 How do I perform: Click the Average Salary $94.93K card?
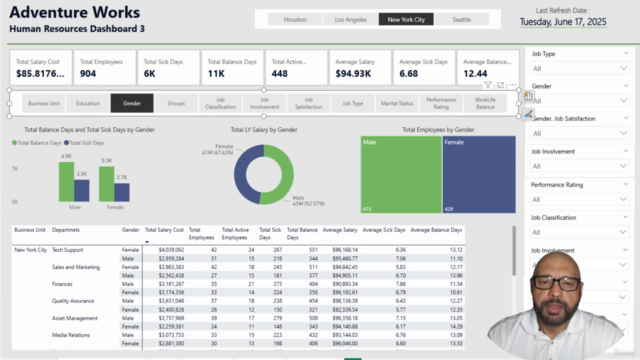click(360, 67)
